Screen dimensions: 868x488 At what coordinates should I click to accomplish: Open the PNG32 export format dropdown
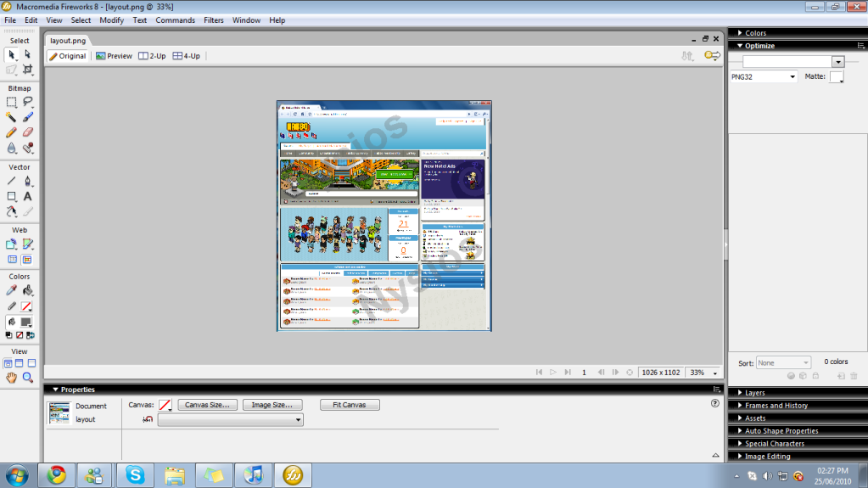coord(764,76)
